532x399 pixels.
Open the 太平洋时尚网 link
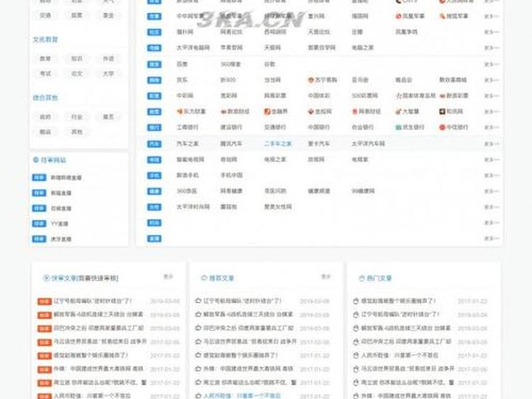(193, 207)
